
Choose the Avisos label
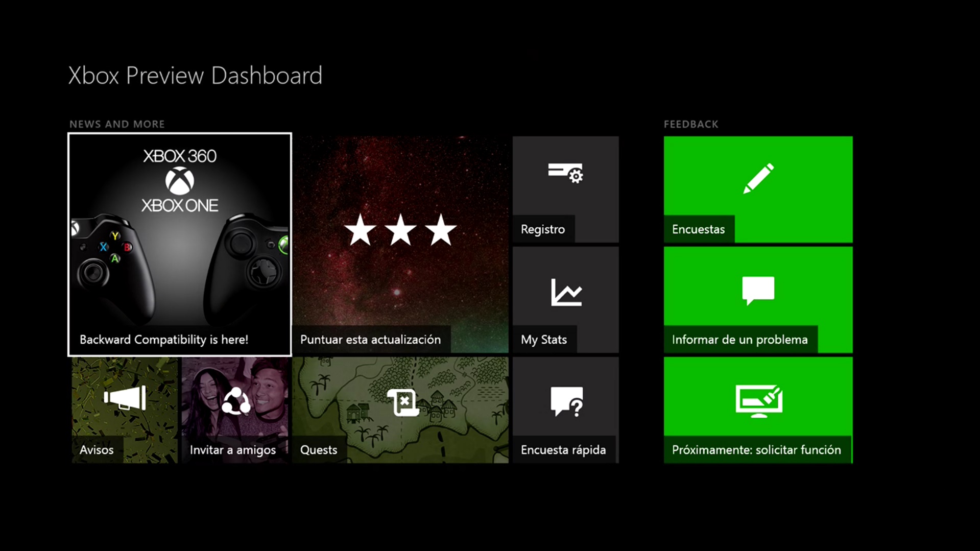pyautogui.click(x=97, y=450)
